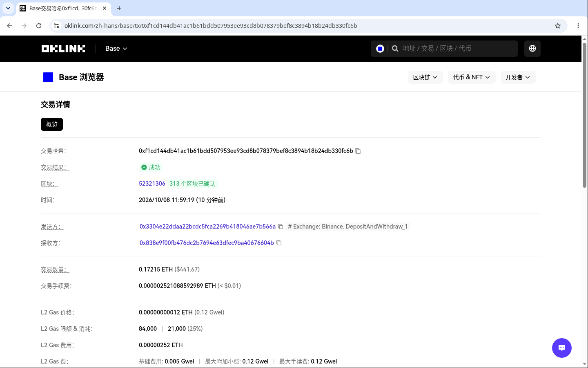Copy the receiver address 0x838e9f00
Screen dimensions: 588x368
tap(279, 243)
